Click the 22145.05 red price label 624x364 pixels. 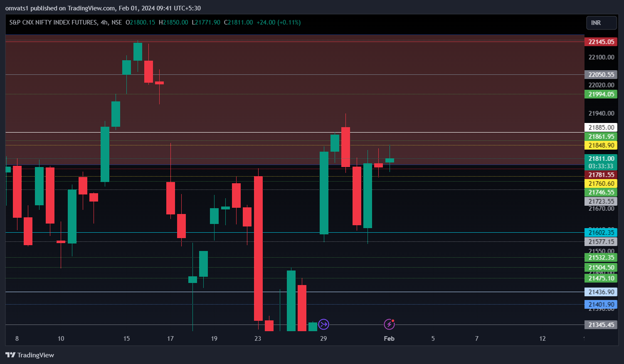(x=601, y=42)
